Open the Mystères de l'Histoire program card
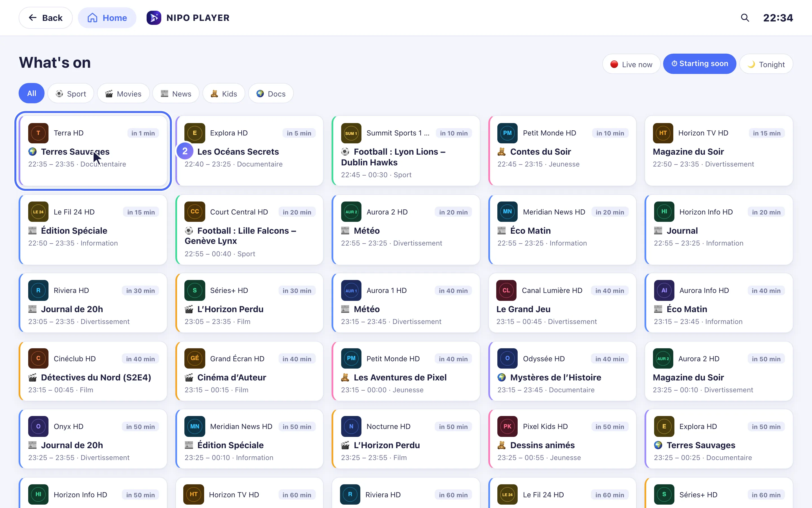 [562, 371]
